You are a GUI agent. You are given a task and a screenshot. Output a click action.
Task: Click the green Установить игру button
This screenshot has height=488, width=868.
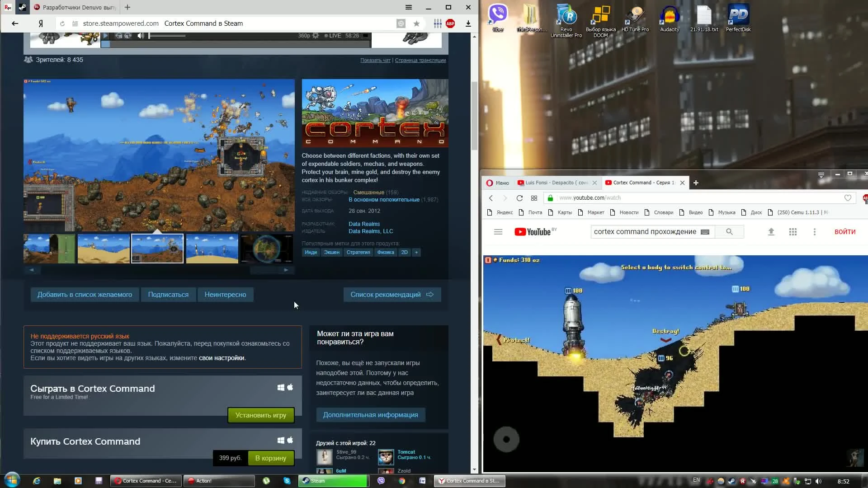[260, 415]
